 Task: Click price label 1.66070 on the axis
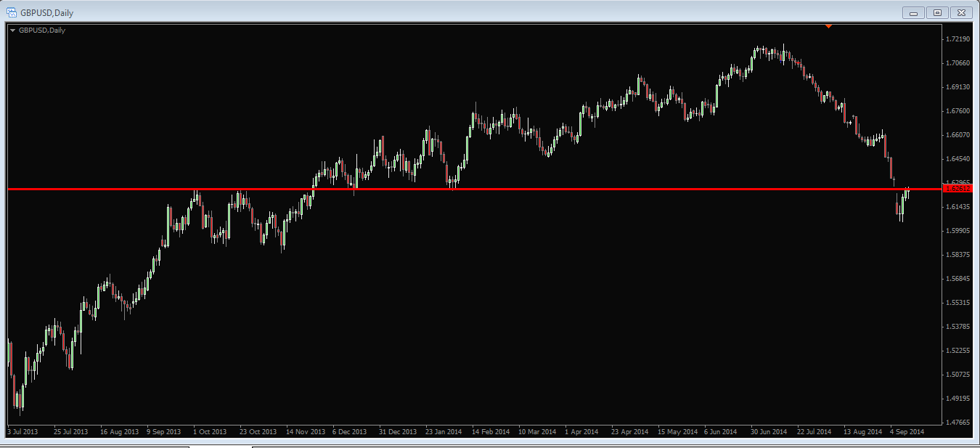click(x=958, y=135)
